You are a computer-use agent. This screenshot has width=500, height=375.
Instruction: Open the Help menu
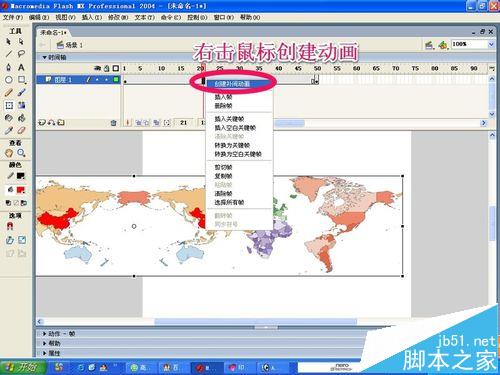point(250,17)
